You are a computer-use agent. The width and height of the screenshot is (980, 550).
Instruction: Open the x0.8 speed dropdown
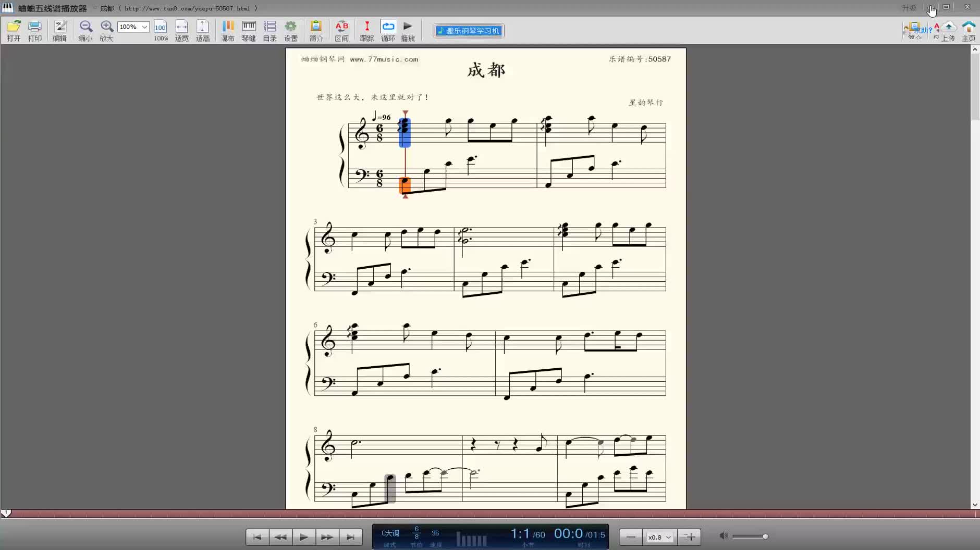click(x=659, y=537)
